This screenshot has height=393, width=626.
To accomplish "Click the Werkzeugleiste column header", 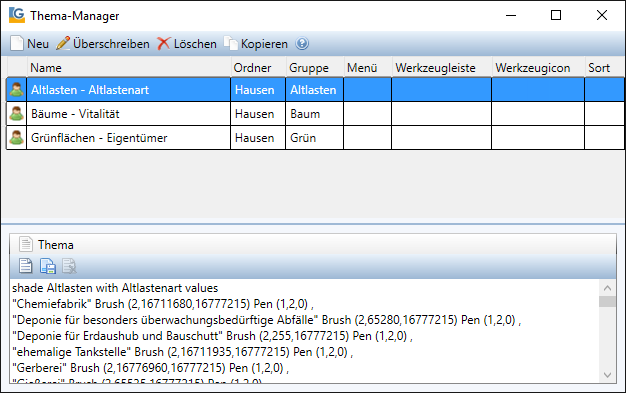I will (x=442, y=67).
